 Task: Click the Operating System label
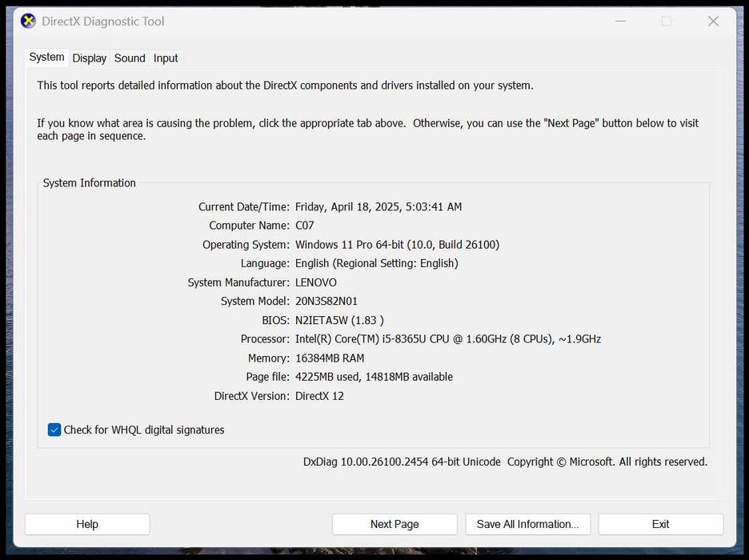pyautogui.click(x=246, y=245)
